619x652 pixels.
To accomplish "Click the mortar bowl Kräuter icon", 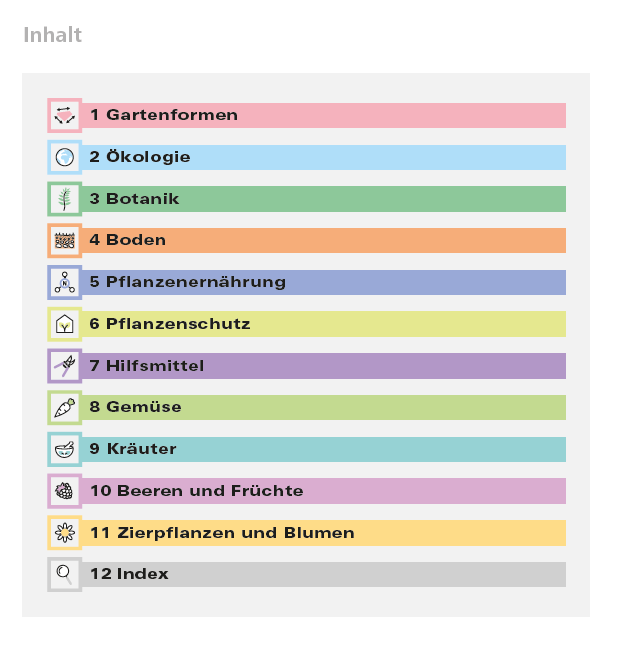I will (64, 449).
